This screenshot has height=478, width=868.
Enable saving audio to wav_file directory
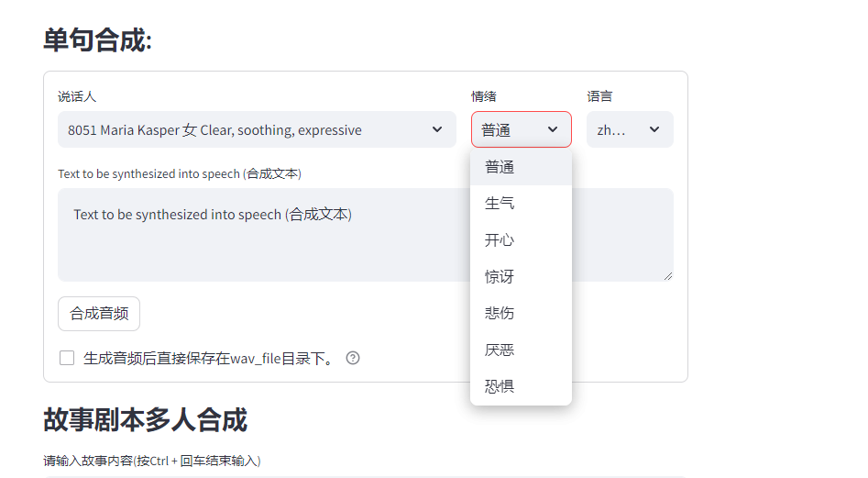[x=67, y=358]
